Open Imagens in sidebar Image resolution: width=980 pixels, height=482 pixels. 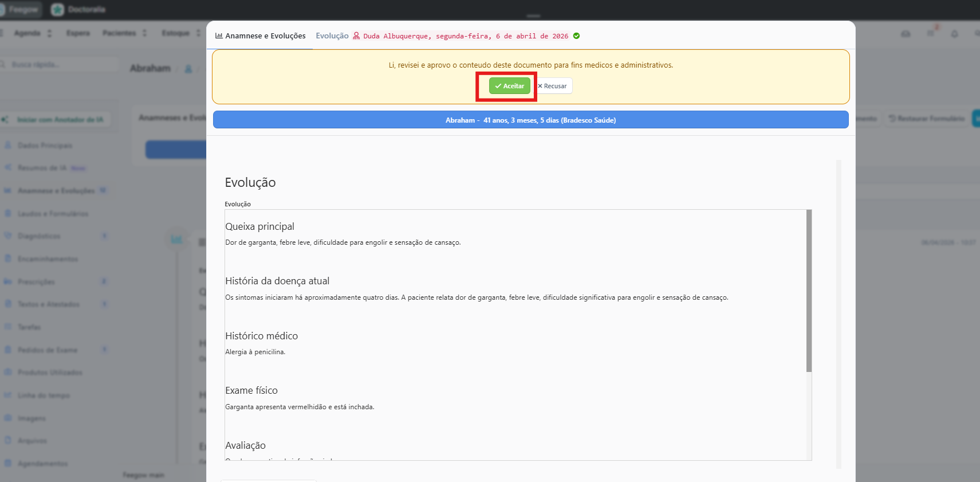pyautogui.click(x=32, y=418)
